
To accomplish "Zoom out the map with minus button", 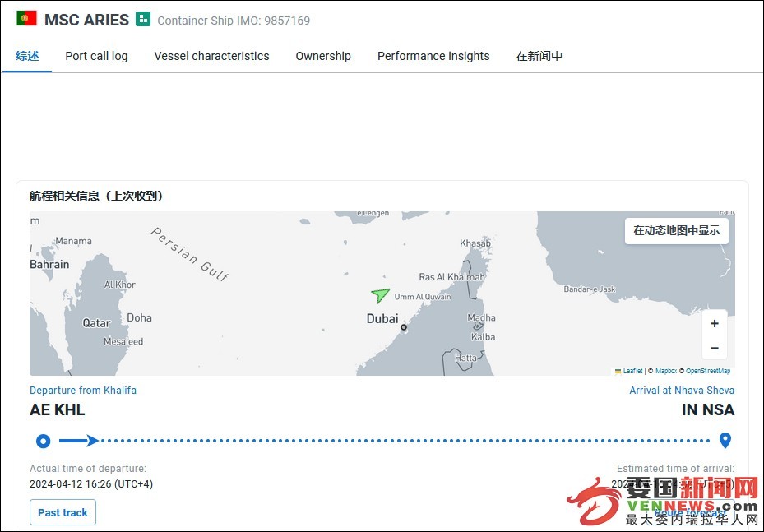I will pos(715,348).
